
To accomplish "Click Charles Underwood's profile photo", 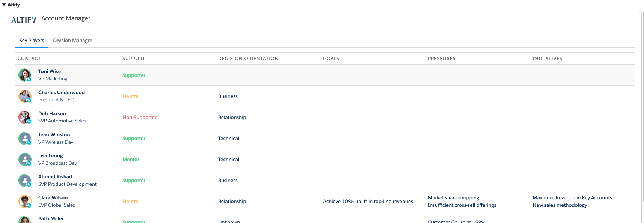I will [25, 96].
